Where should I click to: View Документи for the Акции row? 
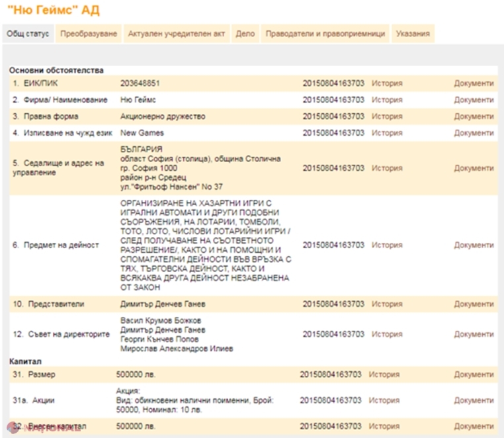click(x=474, y=401)
